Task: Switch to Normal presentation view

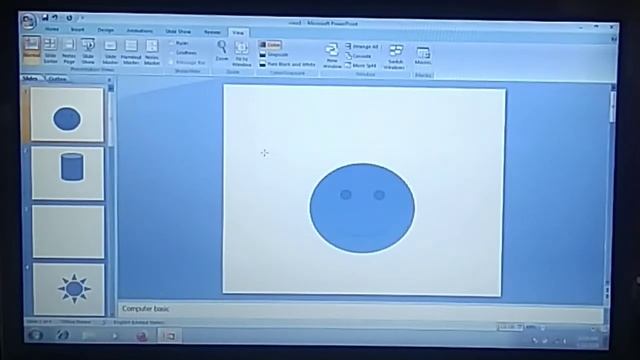Action: 31,50
